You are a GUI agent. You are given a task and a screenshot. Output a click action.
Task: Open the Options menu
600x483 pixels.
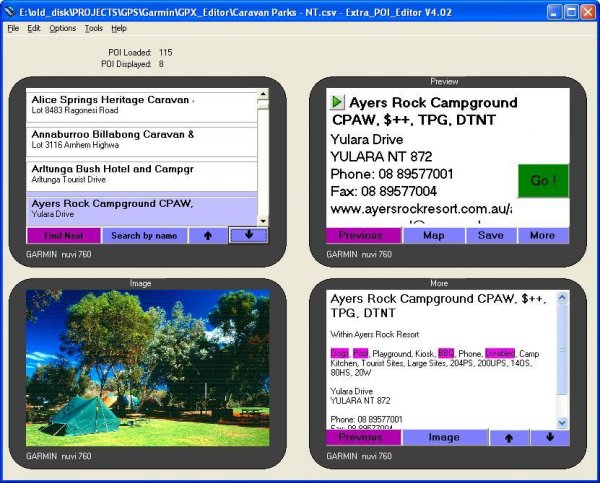click(x=62, y=28)
